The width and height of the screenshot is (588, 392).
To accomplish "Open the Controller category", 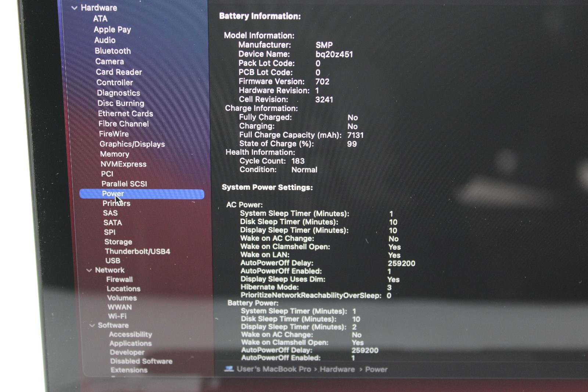I will coord(115,82).
